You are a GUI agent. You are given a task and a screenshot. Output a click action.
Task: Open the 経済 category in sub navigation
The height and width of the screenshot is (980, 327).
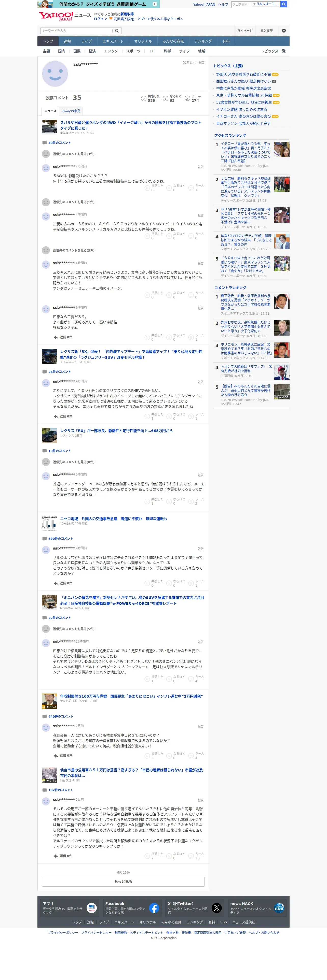(x=92, y=51)
